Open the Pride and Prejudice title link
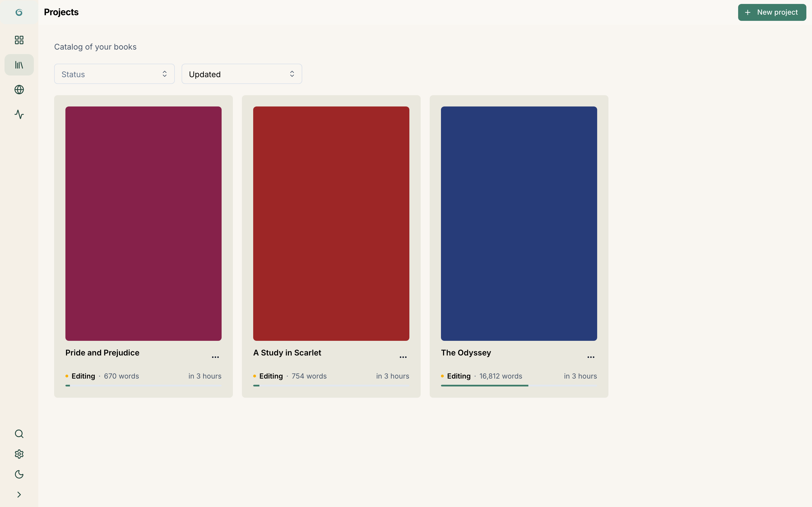Image resolution: width=812 pixels, height=507 pixels. tap(102, 353)
